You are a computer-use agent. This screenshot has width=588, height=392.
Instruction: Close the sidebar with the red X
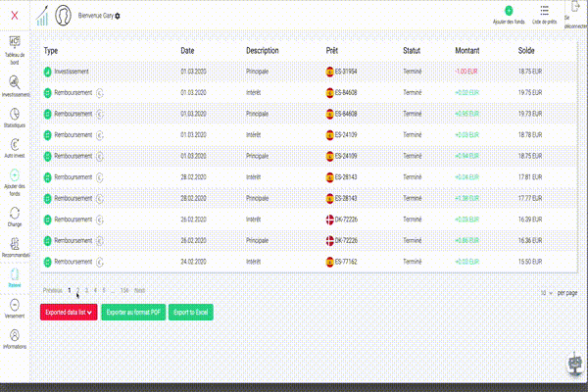(x=14, y=16)
